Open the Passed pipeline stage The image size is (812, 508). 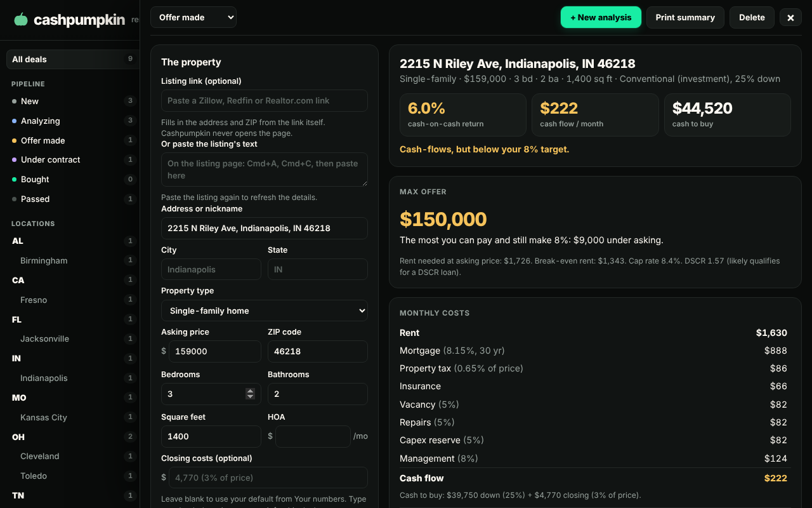coord(72,199)
